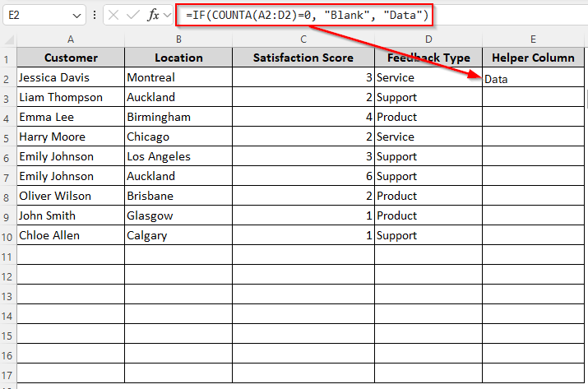Click the Location header cell
Image resolution: width=588 pixels, height=389 pixels.
click(178, 58)
